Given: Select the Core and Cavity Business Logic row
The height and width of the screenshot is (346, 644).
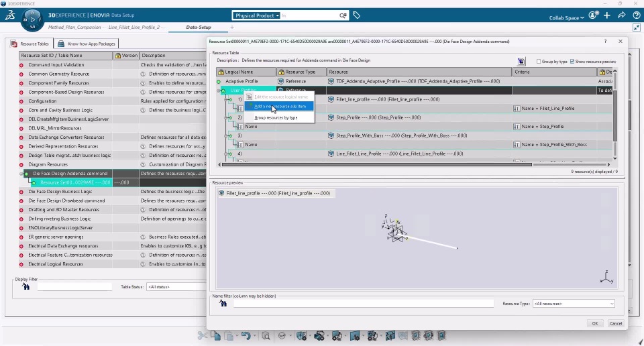Looking at the screenshot, I should pos(113,110).
